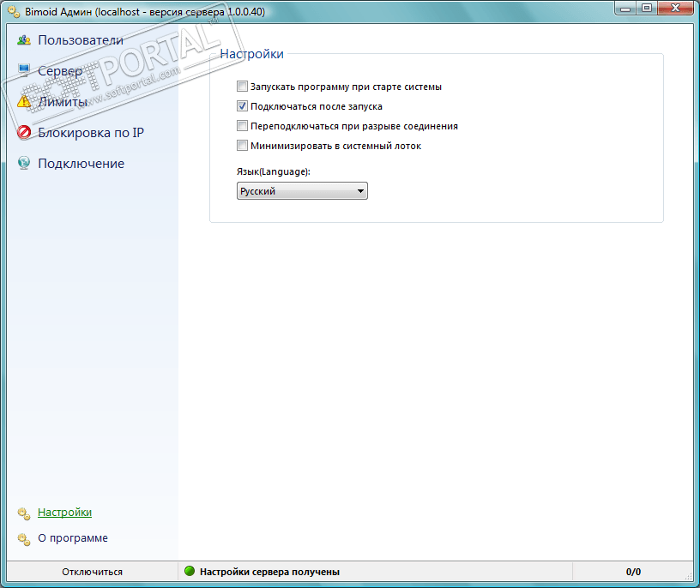Viewport: 700px width, 588px height.
Task: Click the gears icon beside Настройки
Action: pos(24,513)
